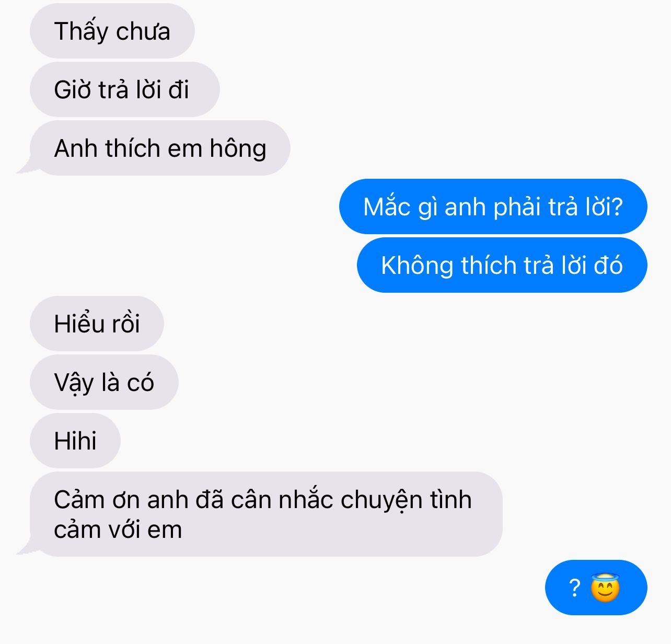671x644 pixels.
Task: Tap the 'Thấy chưa' message bubble
Action: 112,31
